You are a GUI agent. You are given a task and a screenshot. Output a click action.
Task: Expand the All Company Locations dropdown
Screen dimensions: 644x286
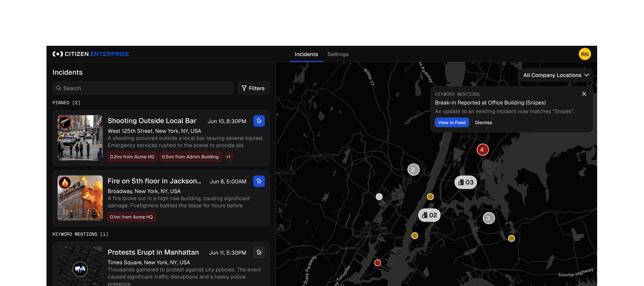[x=556, y=75]
